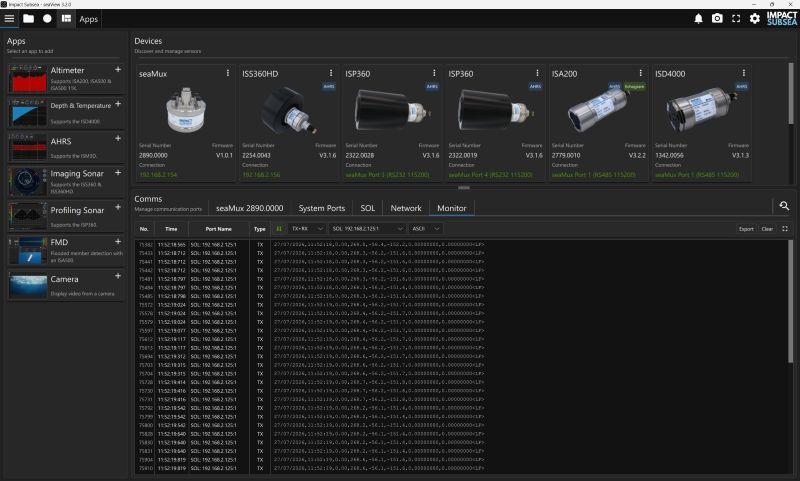Select the Altimeter app thumbnail
The width and height of the screenshot is (800, 481).
pyautogui.click(x=28, y=78)
